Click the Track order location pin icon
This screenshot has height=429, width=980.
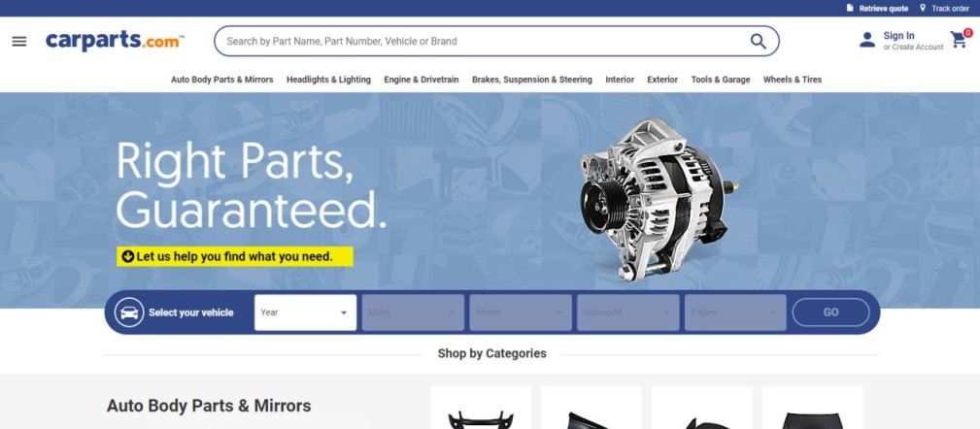923,8
